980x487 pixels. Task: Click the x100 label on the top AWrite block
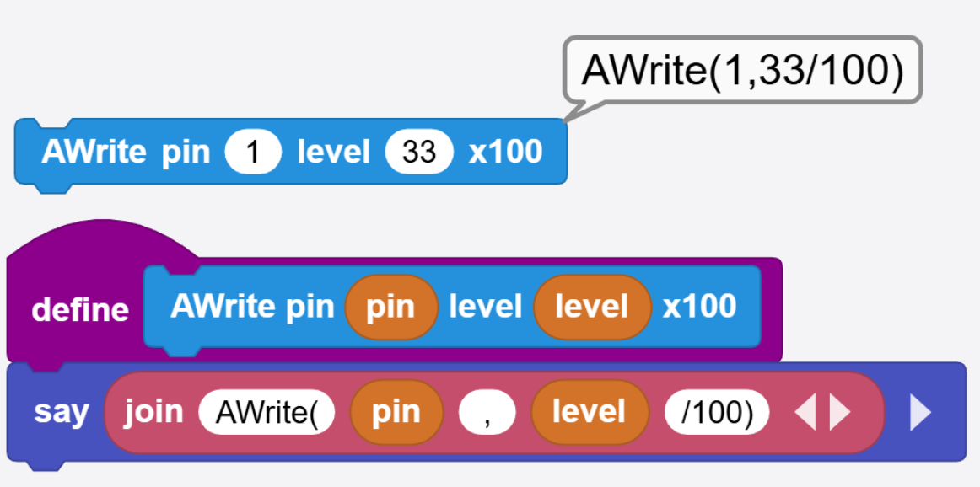[x=505, y=152]
